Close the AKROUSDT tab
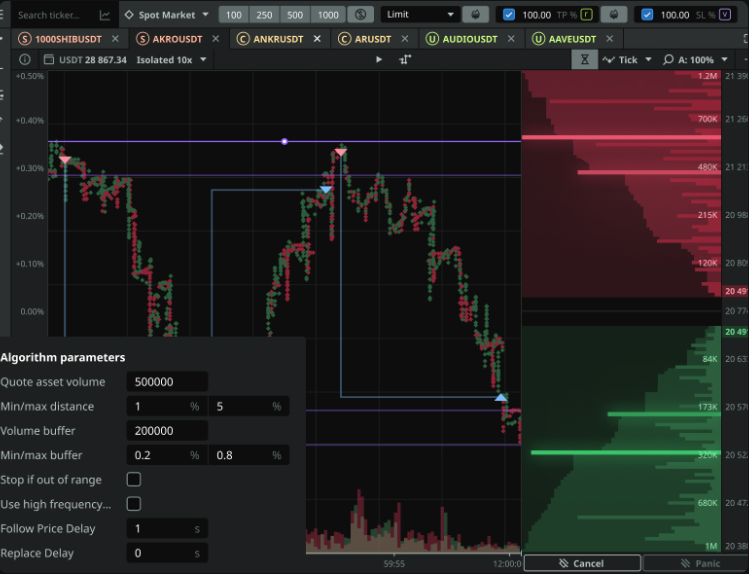This screenshot has width=749, height=574. click(213, 38)
